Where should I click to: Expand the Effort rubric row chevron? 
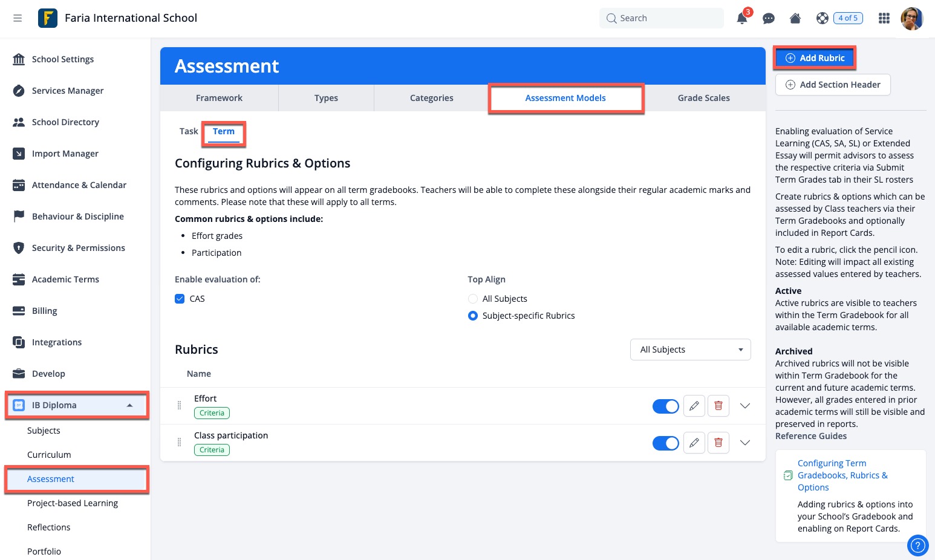click(x=745, y=406)
